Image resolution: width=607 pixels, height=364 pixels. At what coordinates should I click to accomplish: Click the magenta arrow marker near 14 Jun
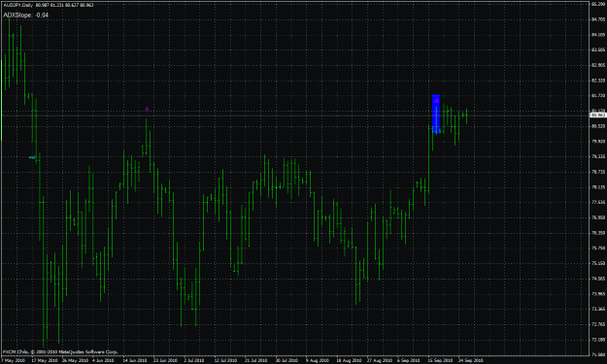[147, 109]
